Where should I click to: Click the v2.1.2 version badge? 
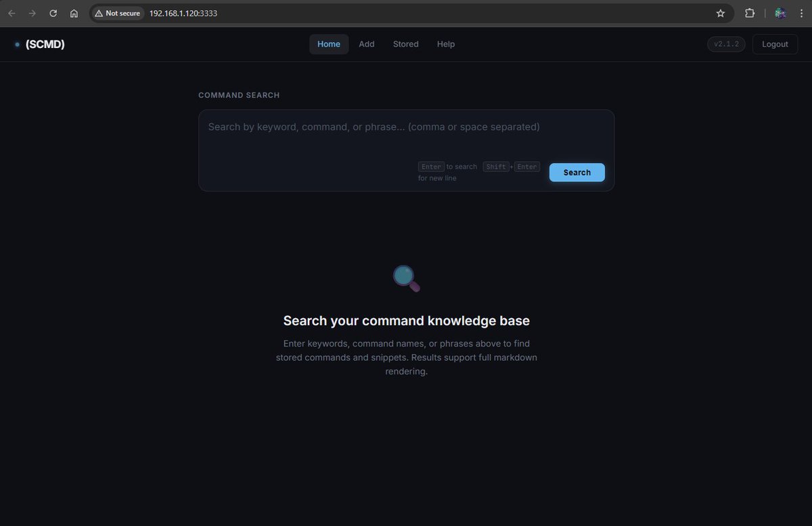pos(725,43)
